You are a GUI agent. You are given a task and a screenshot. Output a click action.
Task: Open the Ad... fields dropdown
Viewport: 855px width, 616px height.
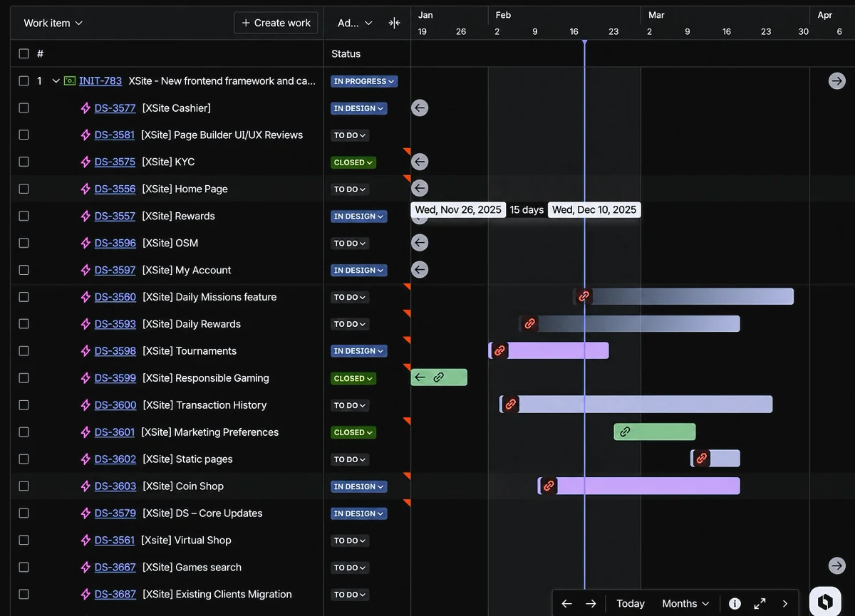[355, 23]
